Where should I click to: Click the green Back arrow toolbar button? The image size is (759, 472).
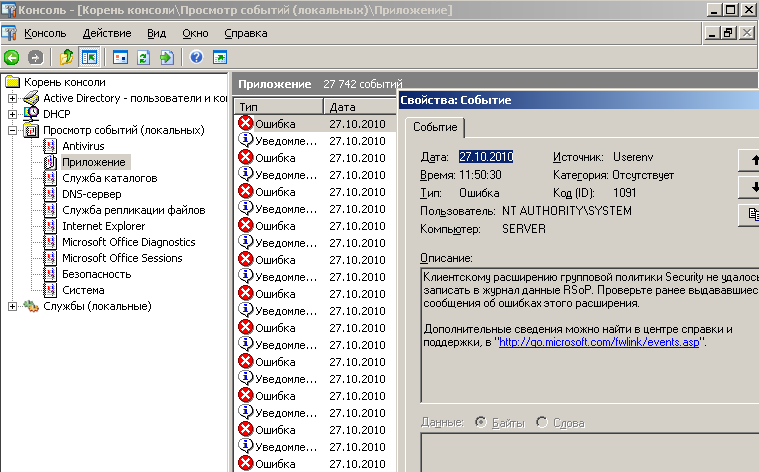click(x=12, y=57)
